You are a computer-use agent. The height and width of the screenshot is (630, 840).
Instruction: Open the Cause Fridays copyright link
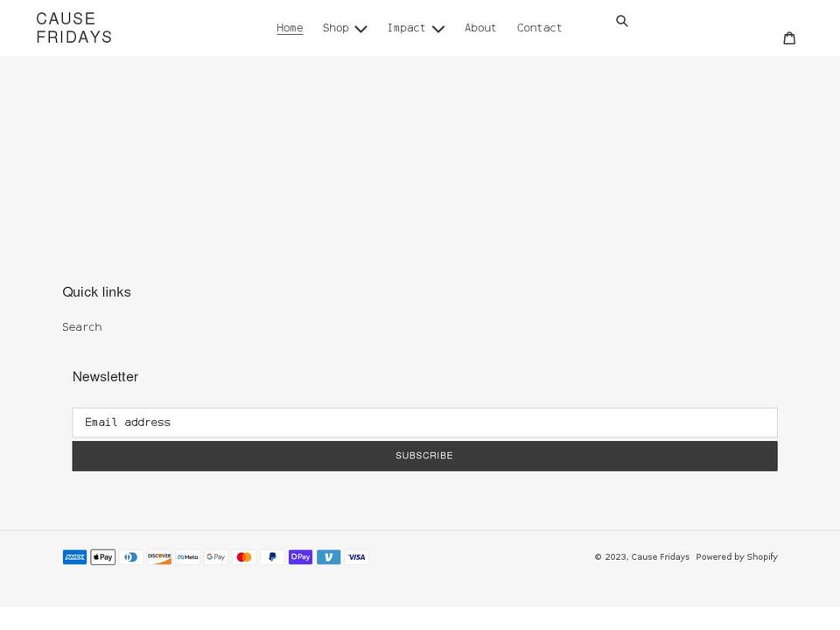(x=660, y=557)
